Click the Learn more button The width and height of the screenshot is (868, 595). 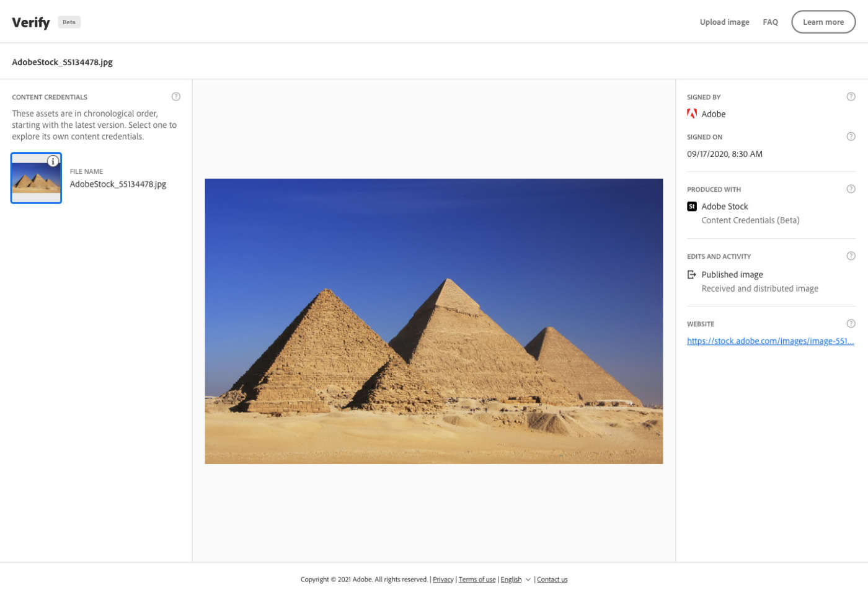(x=823, y=22)
